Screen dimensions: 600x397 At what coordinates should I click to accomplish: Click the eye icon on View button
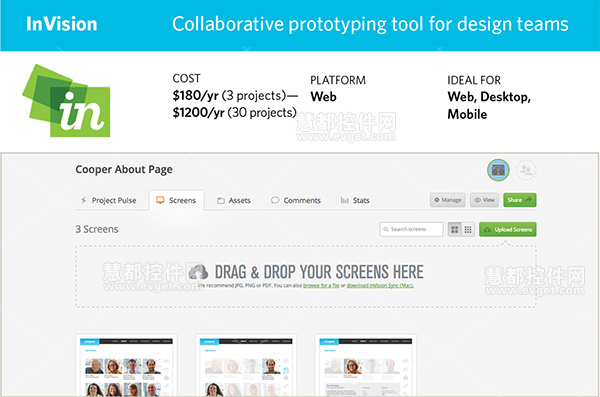point(478,200)
